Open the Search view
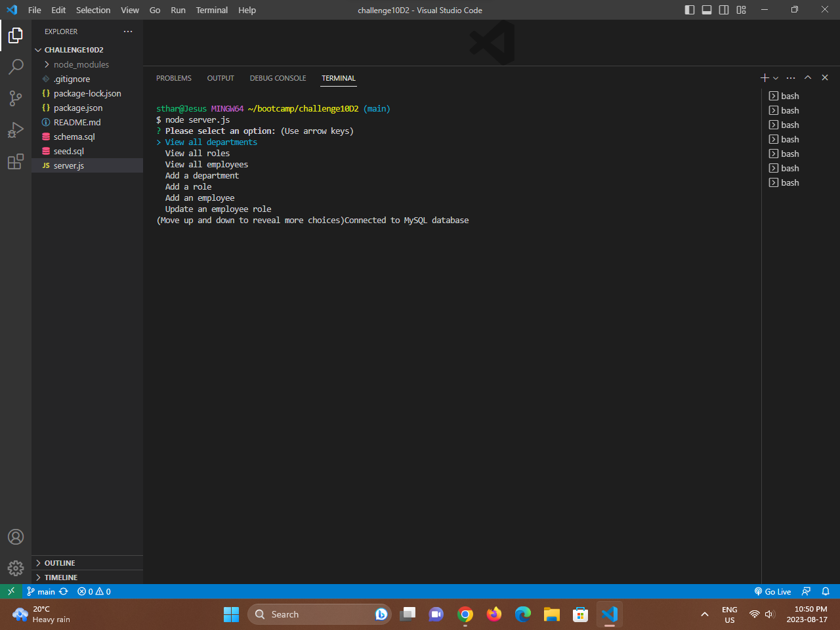This screenshot has height=630, width=840. [x=16, y=67]
